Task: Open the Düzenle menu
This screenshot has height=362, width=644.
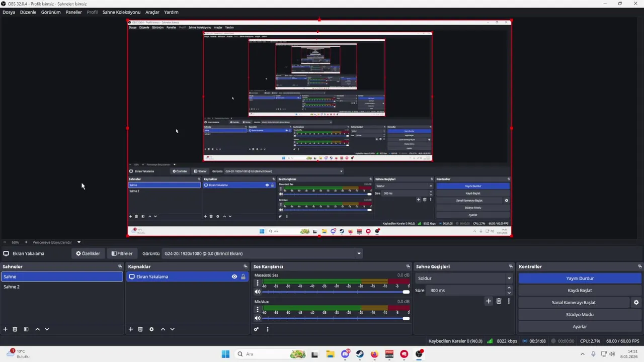Action: pos(28,12)
